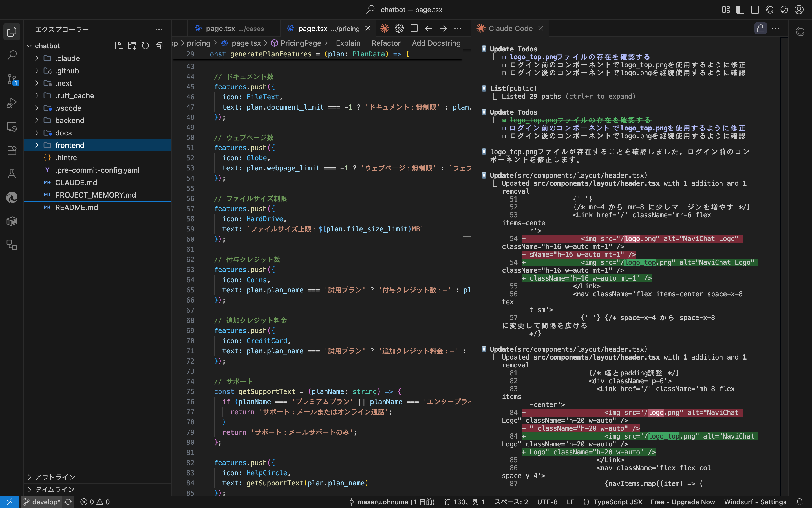812x508 pixels.
Task: Collapse the chatbot root folder
Action: point(30,46)
